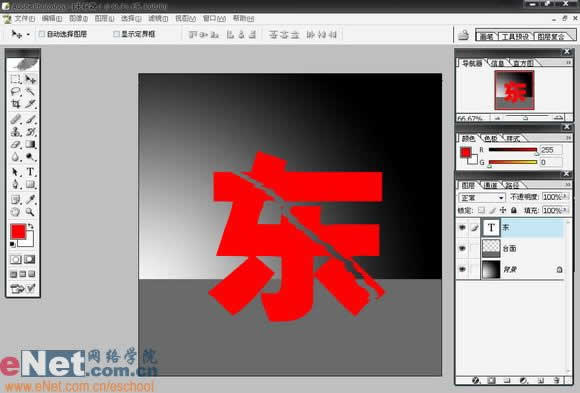Select the Crop tool
This screenshot has height=393, width=580.
(16, 104)
